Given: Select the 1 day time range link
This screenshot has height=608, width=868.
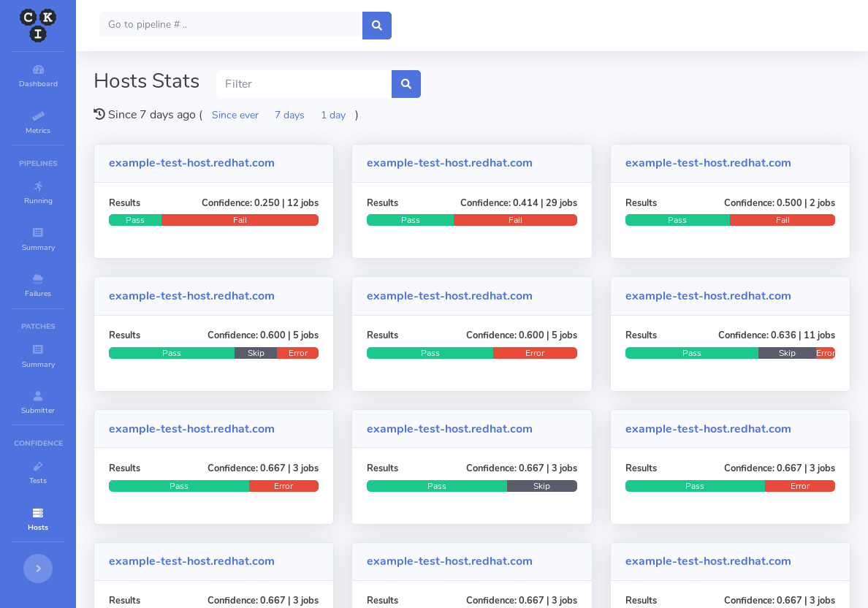Looking at the screenshot, I should point(333,115).
